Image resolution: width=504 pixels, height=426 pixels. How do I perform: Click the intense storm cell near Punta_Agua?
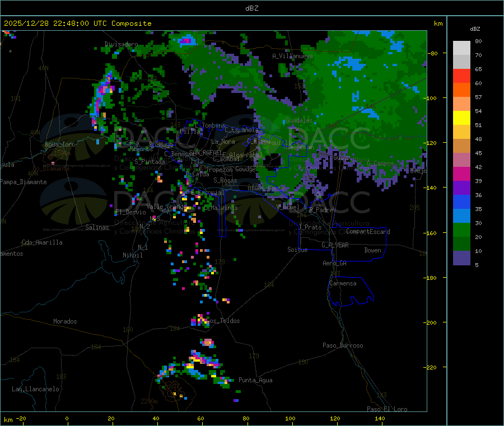[204, 360]
